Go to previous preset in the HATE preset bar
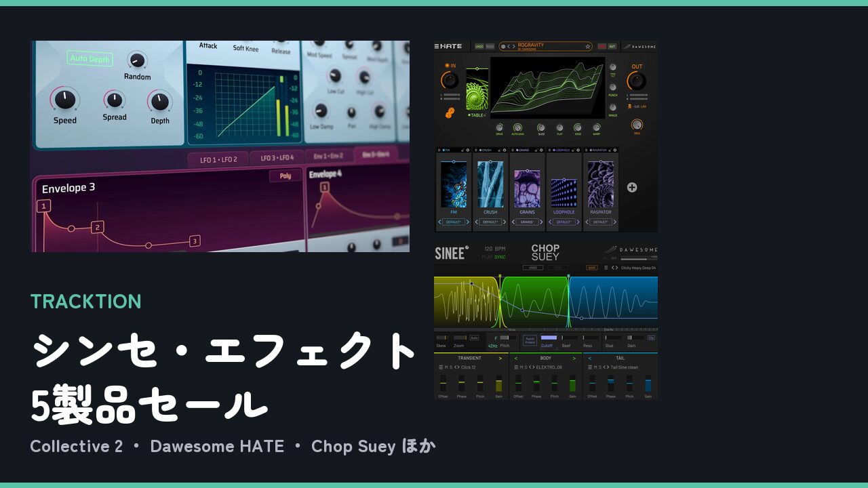Screen dimensions: 868x488 click(509, 47)
